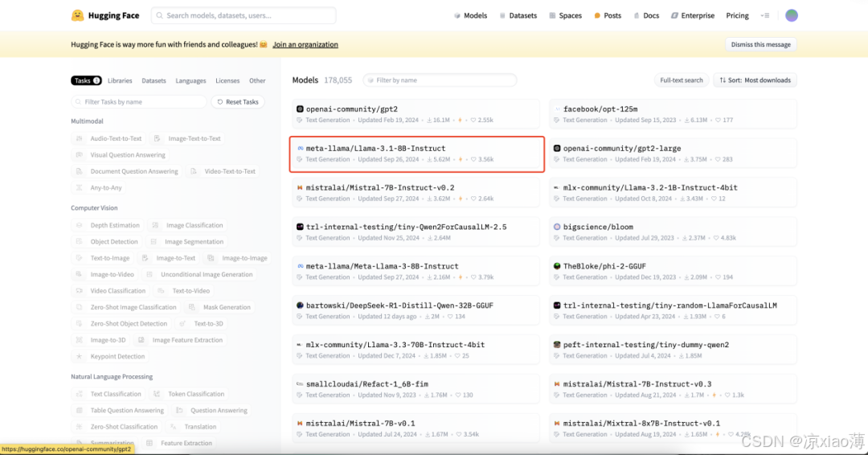
Task: Click the Meta logo beside Llama-3.1-8B-Instruct
Action: click(x=300, y=149)
